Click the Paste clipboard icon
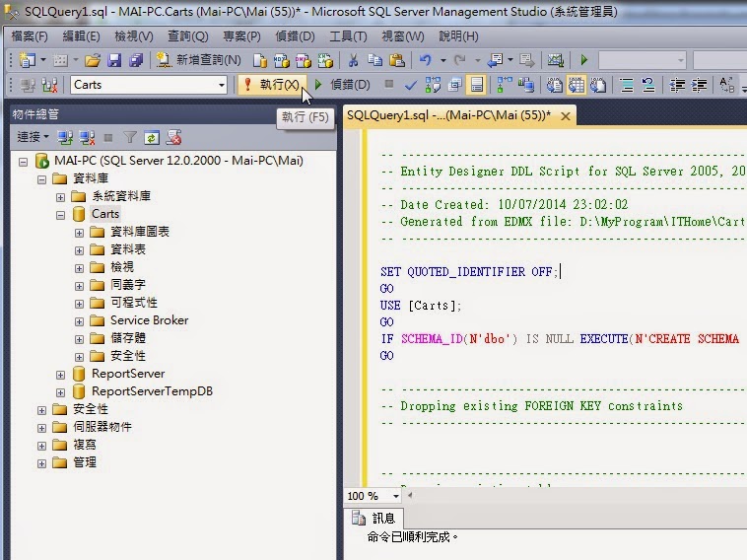 397,60
